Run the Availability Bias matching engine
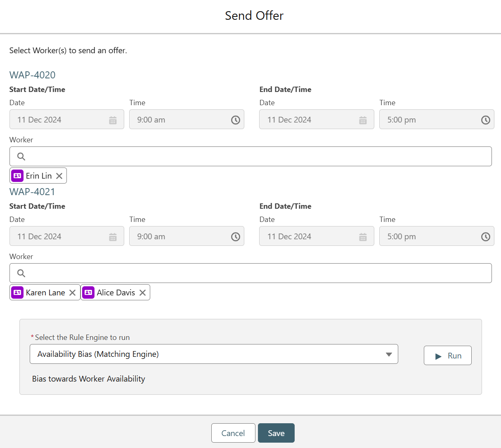Screen dimensions: 501x448 click(x=447, y=355)
